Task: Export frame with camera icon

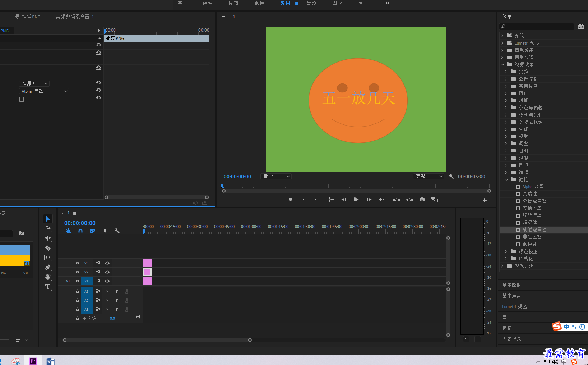Action: point(422,200)
